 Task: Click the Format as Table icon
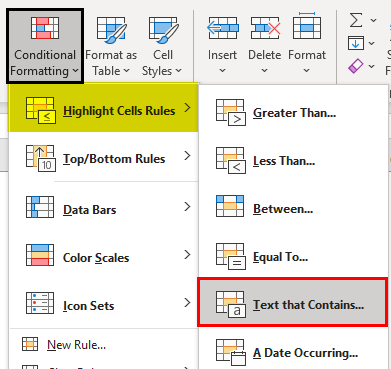[112, 30]
